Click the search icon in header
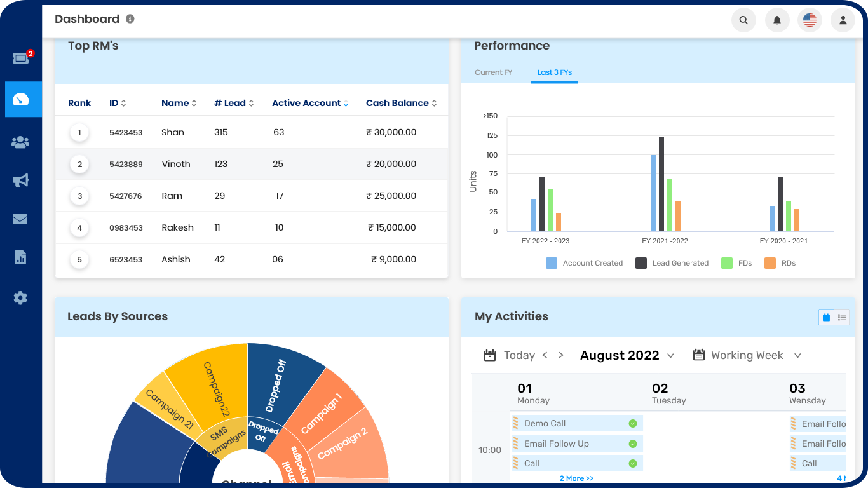Viewport: 868px width, 488px height. 743,20
